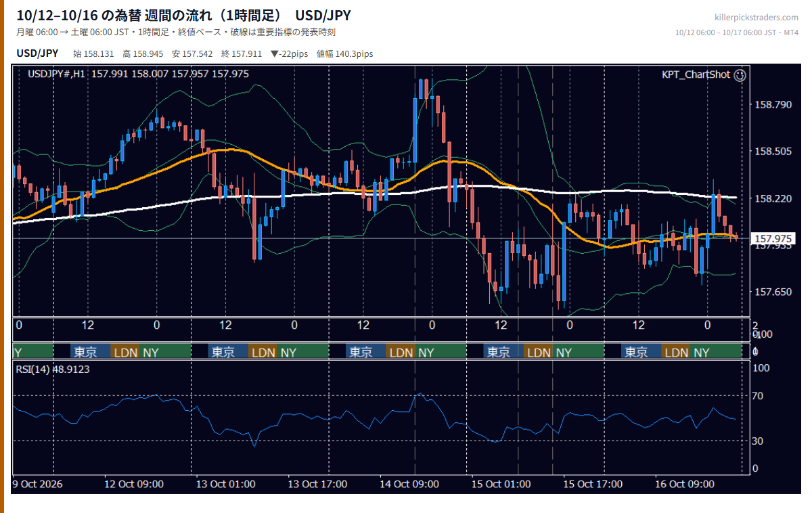
Task: Select the low value 安 157.542
Action: 192,53
